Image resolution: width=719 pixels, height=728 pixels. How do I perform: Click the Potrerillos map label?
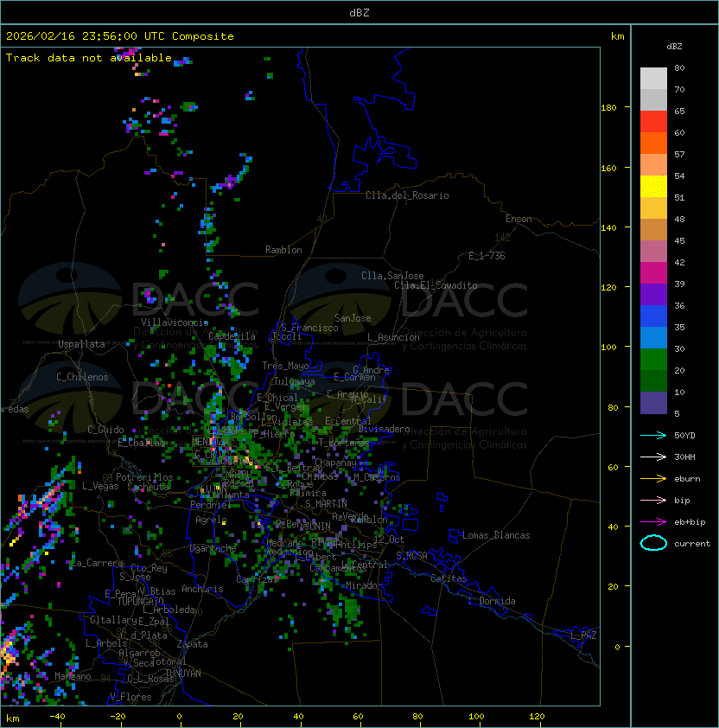[144, 477]
